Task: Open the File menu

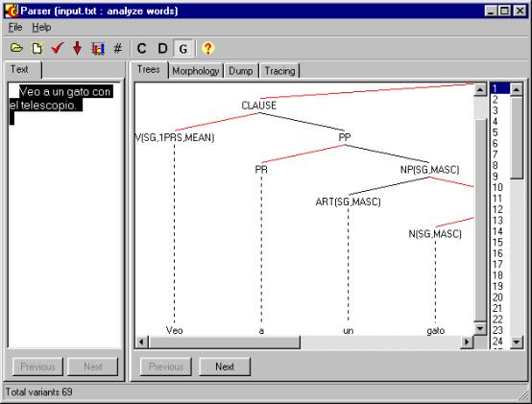Action: point(15,27)
